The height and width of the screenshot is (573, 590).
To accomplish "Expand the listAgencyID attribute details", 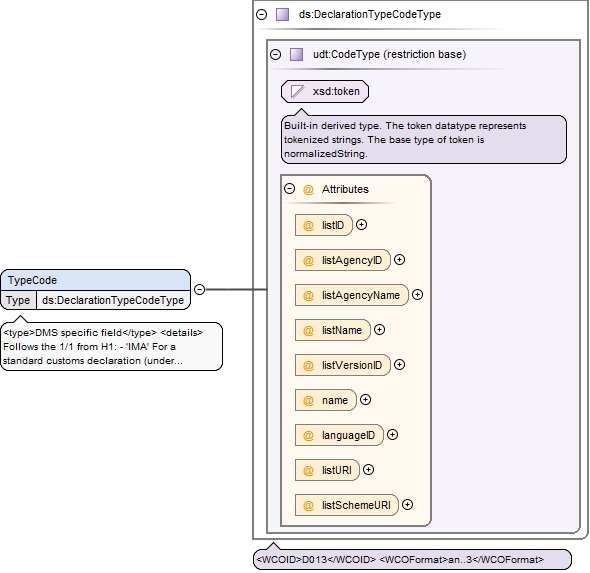I will pos(399,260).
